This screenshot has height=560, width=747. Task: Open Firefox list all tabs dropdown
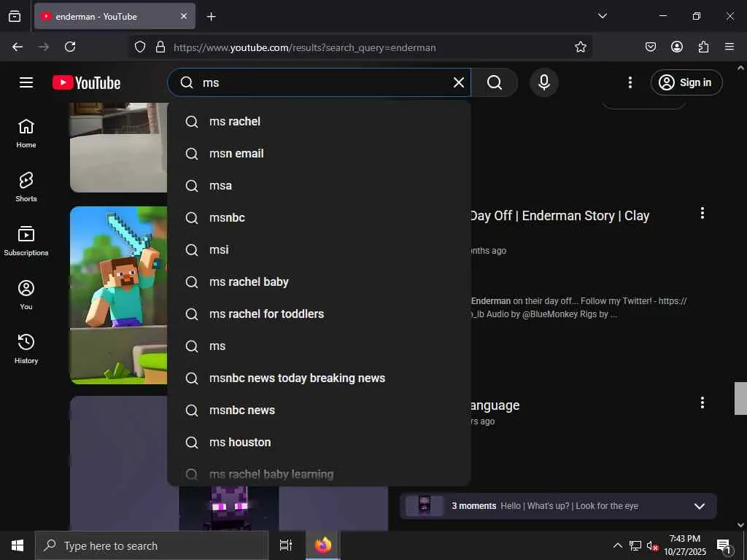click(x=602, y=16)
